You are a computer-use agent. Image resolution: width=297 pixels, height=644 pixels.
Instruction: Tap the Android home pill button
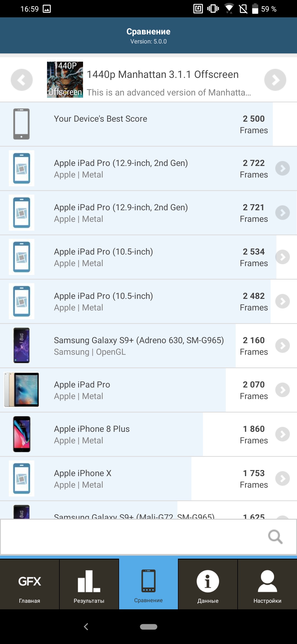coord(148,627)
